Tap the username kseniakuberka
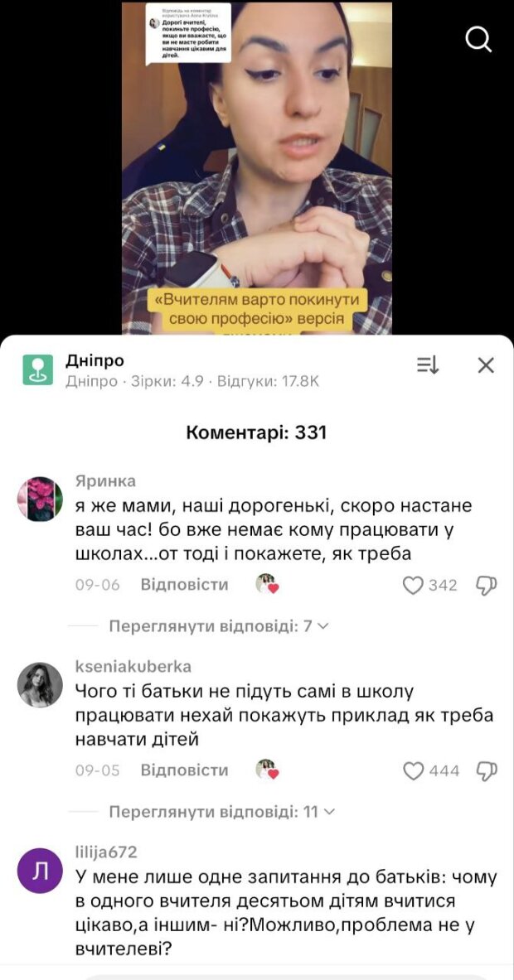Screen dimensions: 514x980 pos(133,666)
